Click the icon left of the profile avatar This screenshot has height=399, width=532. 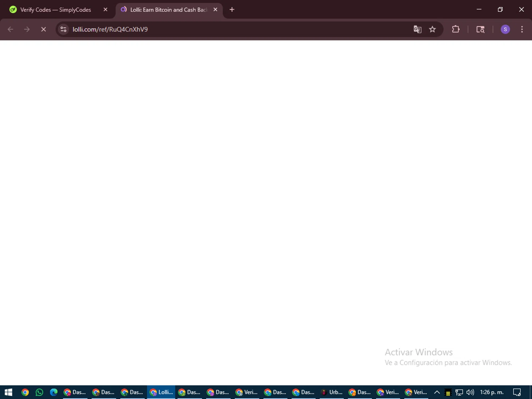[x=480, y=29]
